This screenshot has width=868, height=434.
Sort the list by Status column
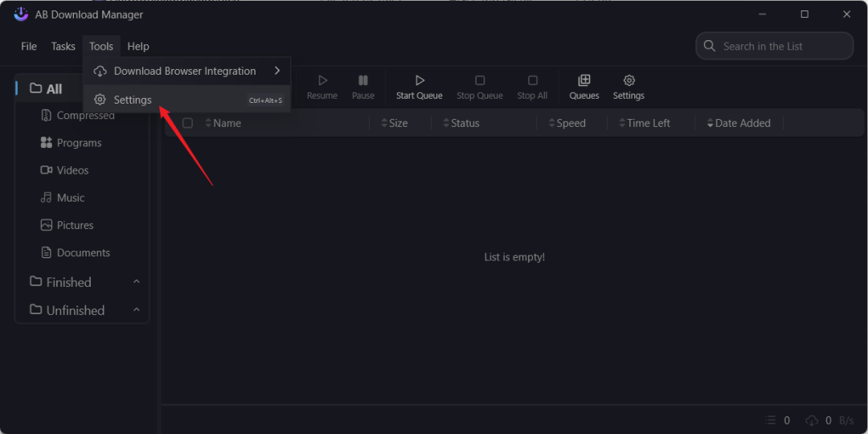[x=461, y=123]
